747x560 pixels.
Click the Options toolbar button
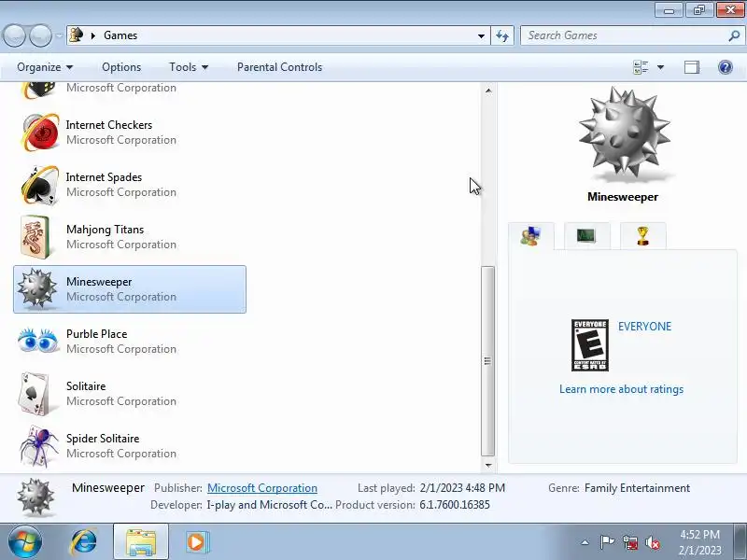[x=121, y=67]
